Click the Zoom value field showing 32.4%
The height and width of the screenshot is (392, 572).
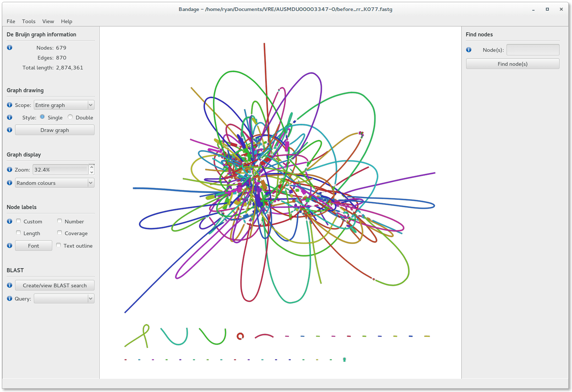[x=61, y=170]
